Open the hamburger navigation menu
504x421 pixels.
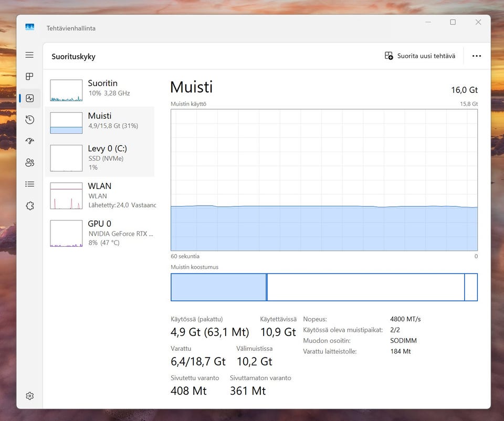pos(29,55)
